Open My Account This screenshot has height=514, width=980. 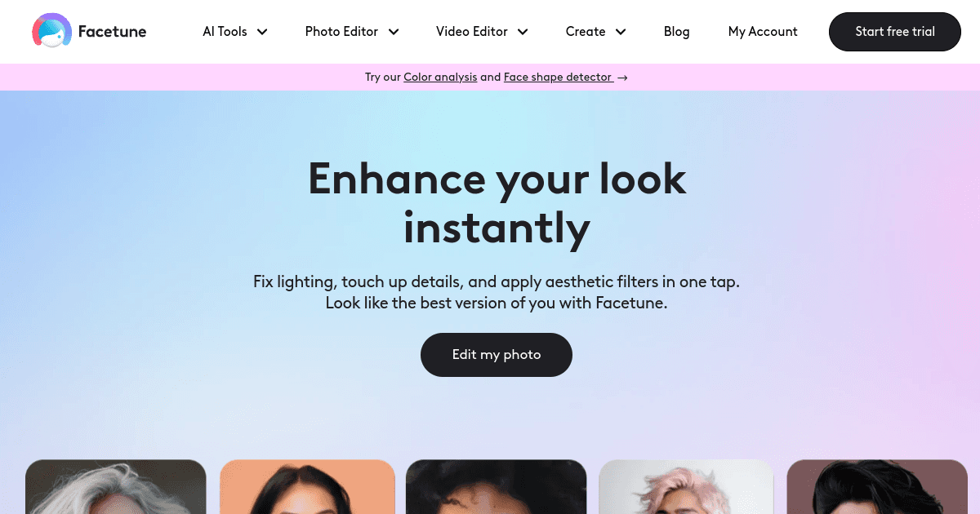[763, 32]
